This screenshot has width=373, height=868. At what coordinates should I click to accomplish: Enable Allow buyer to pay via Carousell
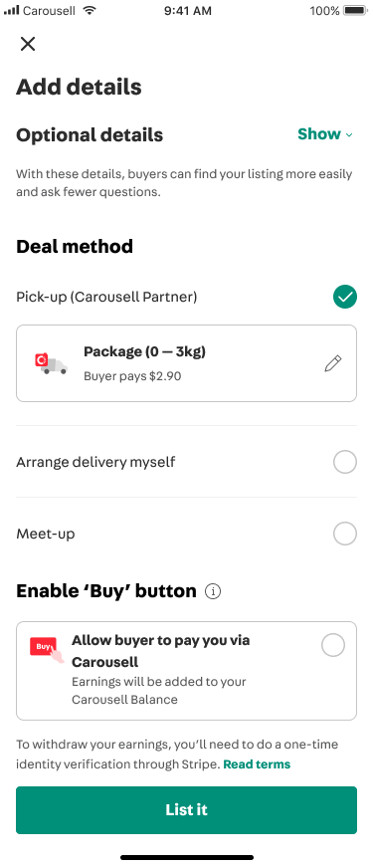coord(333,645)
